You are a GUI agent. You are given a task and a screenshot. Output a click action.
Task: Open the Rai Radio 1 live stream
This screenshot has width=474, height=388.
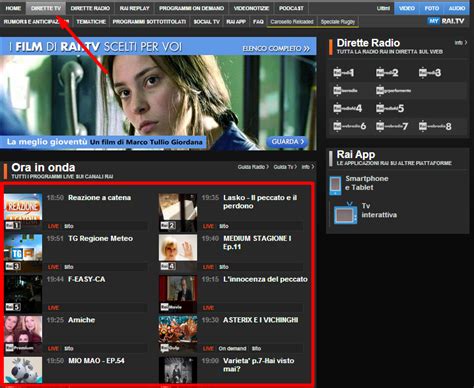click(344, 72)
